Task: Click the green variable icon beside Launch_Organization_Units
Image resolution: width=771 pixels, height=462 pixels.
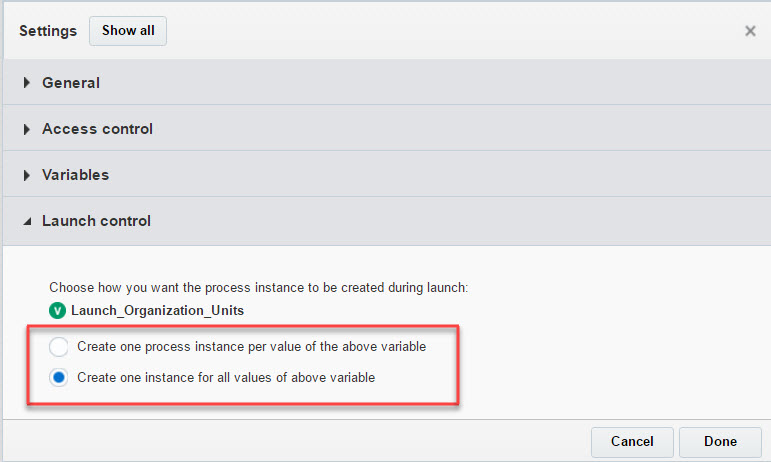Action: point(58,310)
